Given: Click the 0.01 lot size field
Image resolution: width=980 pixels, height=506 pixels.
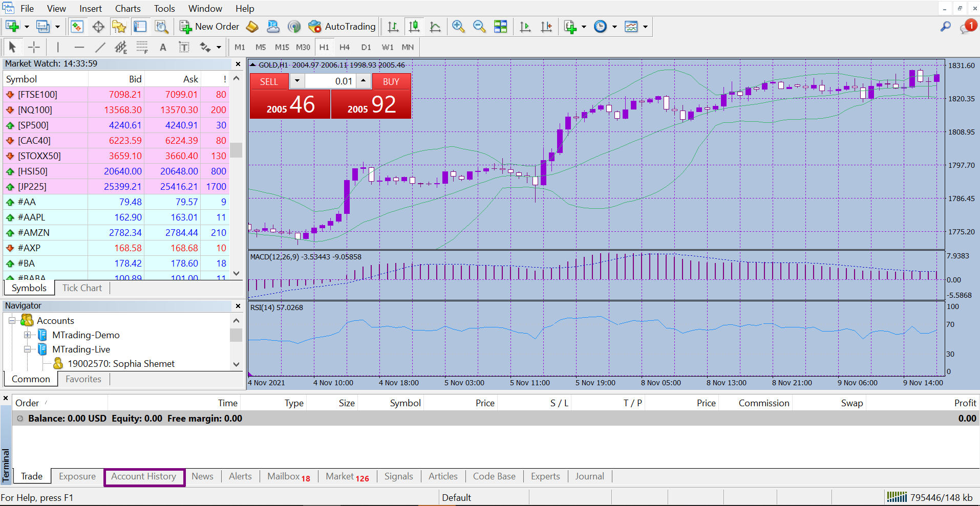Looking at the screenshot, I should tap(330, 81).
